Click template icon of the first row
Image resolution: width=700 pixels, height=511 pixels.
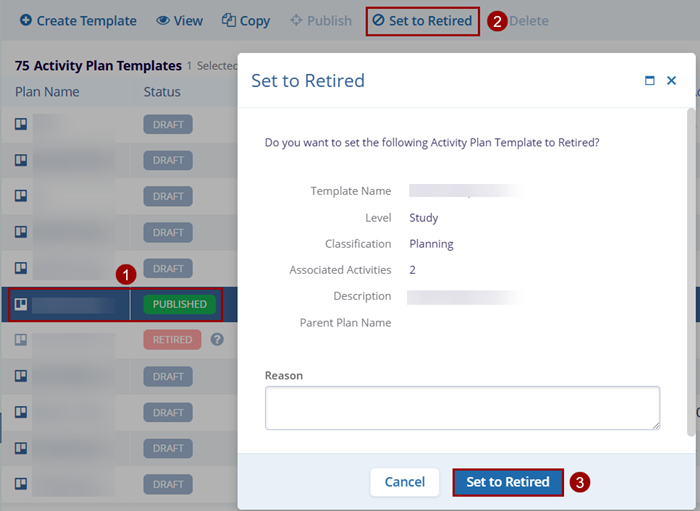click(x=21, y=124)
